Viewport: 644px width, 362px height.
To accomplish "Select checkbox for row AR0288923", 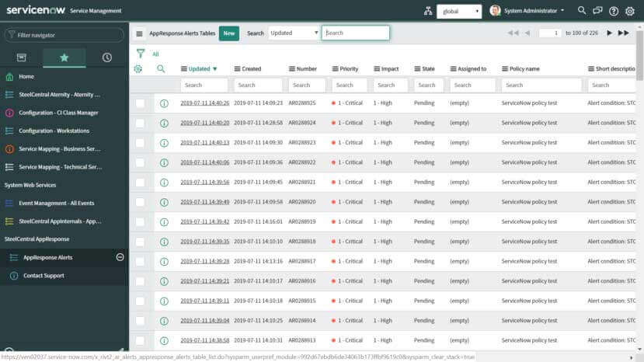I will pos(140,143).
